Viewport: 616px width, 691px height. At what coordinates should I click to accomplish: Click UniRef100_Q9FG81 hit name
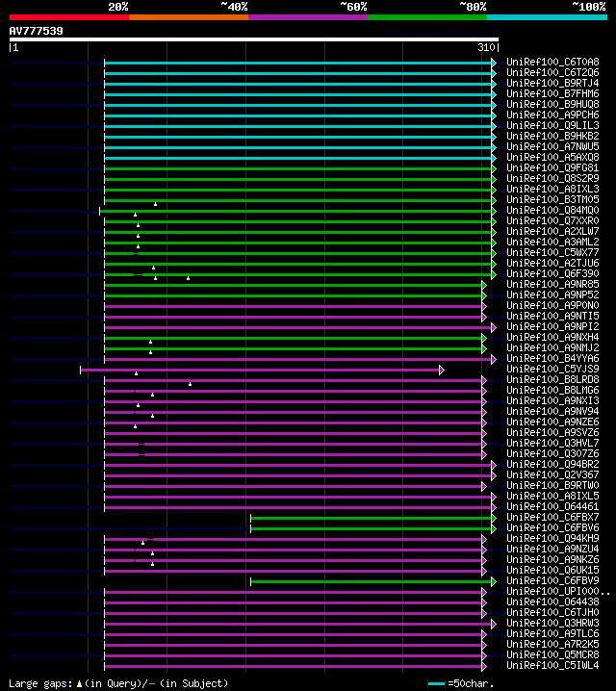coord(552,167)
